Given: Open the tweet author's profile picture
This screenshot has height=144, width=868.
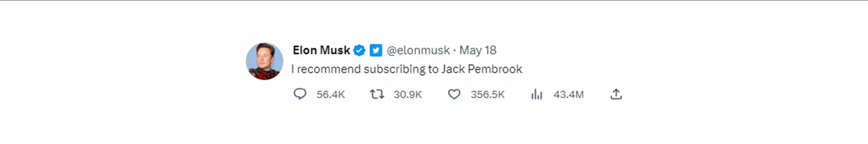Looking at the screenshot, I should tap(264, 61).
